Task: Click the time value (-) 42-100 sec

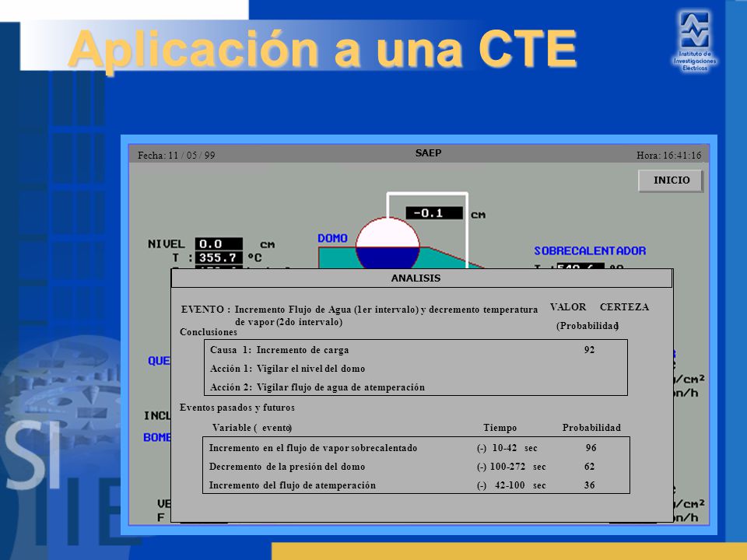Action: [511, 485]
